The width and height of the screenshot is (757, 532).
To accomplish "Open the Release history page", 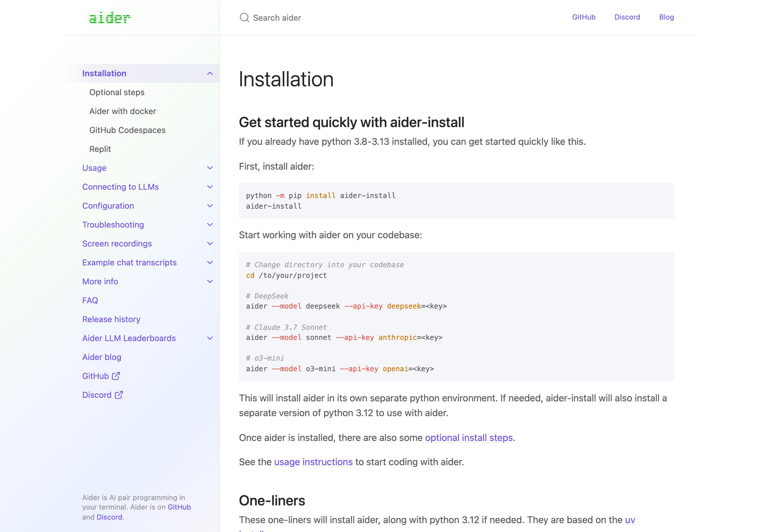I will [111, 319].
